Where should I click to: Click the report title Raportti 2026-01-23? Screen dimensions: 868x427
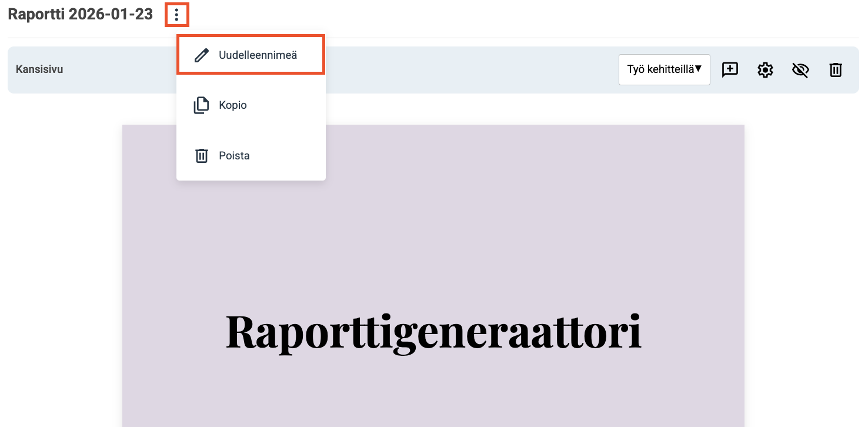(81, 15)
